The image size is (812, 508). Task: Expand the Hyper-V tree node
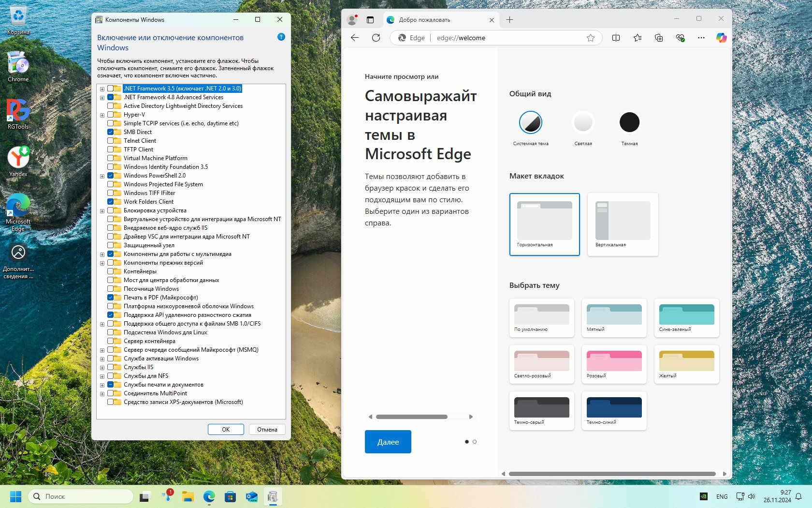pos(102,115)
